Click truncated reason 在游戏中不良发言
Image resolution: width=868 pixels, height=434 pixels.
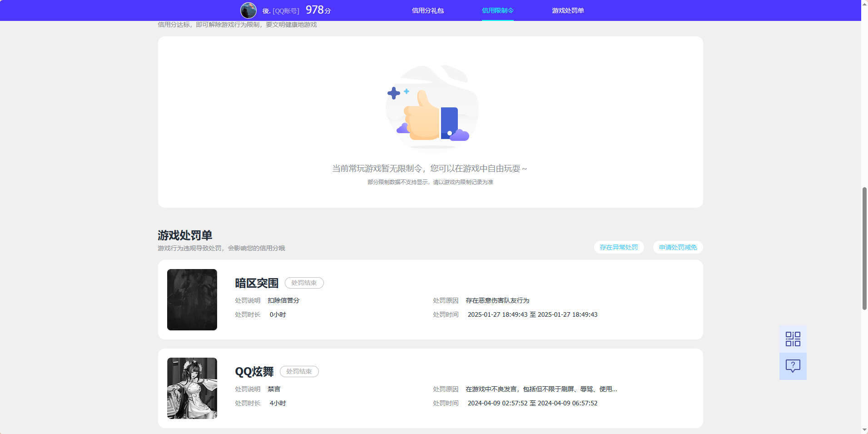pos(541,389)
